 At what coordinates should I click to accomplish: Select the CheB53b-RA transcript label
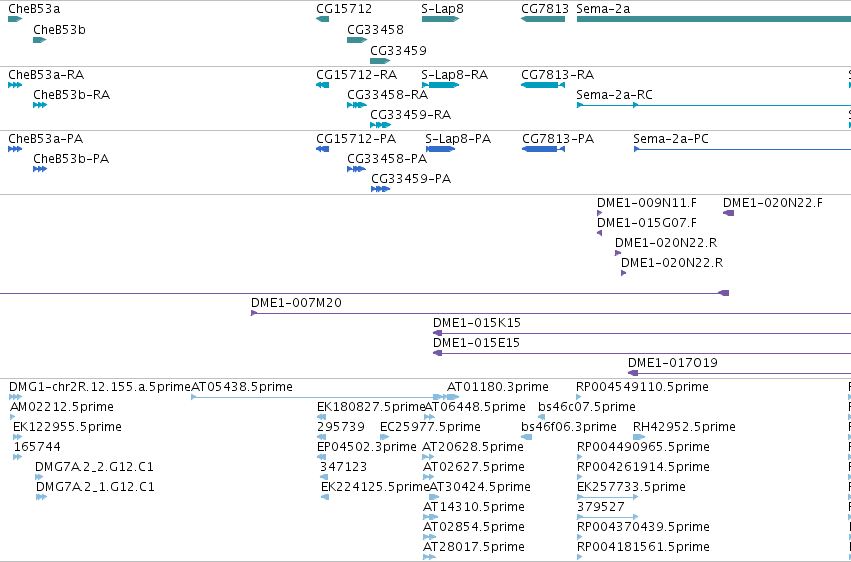pyautogui.click(x=72, y=95)
